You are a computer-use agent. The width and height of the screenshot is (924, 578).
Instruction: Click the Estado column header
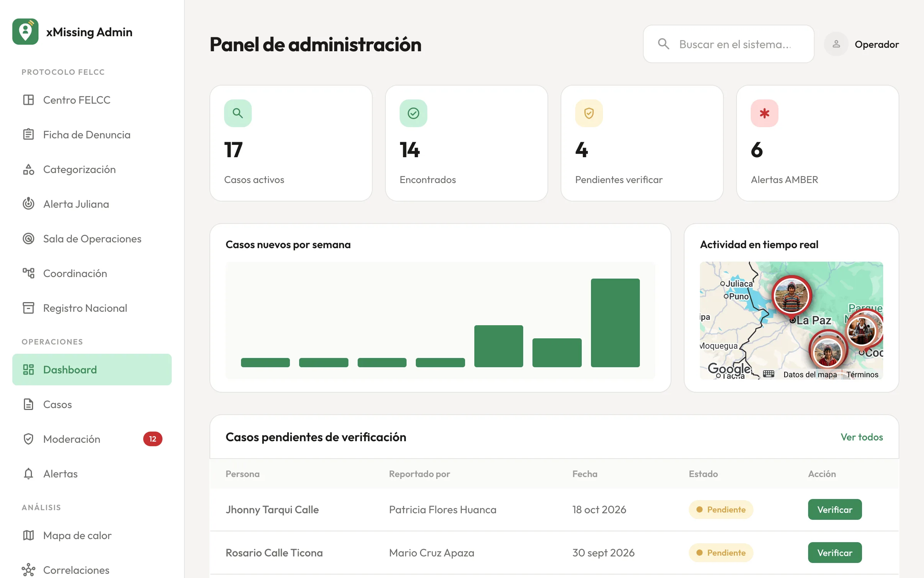(703, 474)
